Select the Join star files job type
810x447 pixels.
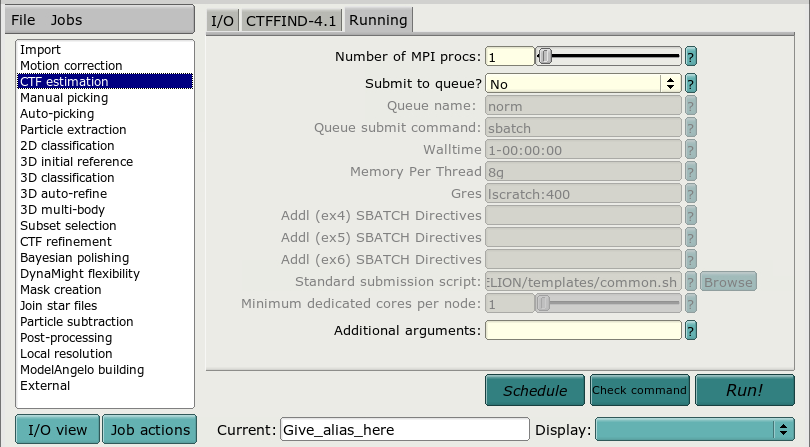click(105, 306)
